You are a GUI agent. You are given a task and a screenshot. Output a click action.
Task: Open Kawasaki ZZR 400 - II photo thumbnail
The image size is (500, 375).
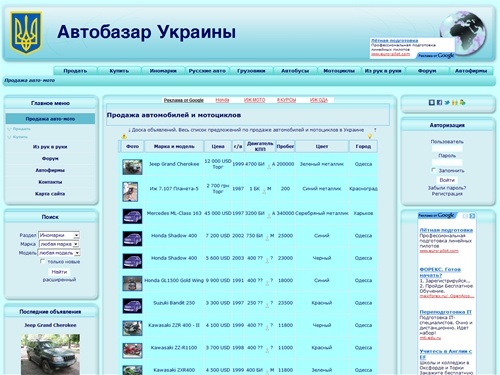point(132,328)
